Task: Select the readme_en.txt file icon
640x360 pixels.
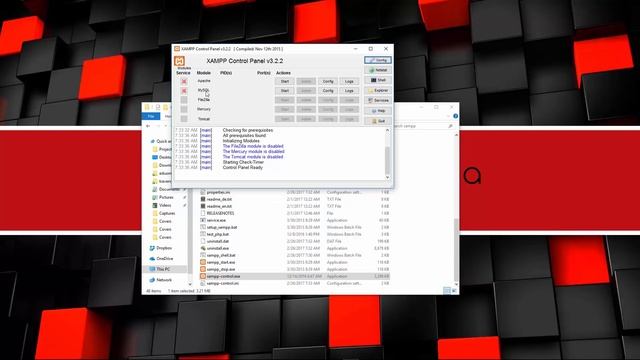Action: click(x=203, y=207)
